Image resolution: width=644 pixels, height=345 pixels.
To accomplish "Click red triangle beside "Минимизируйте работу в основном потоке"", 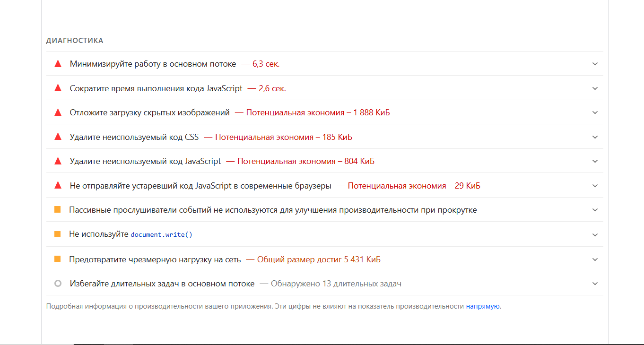I will (x=58, y=64).
